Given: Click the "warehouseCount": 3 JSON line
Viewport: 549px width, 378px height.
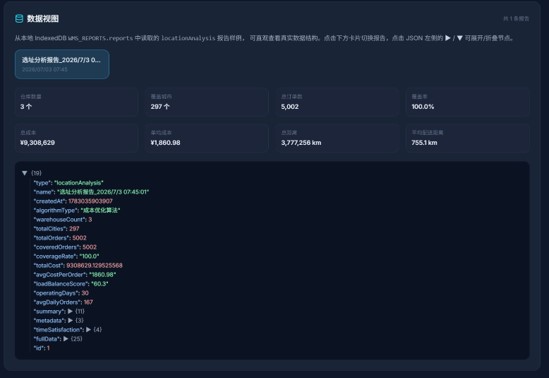Looking at the screenshot, I should 63,219.
